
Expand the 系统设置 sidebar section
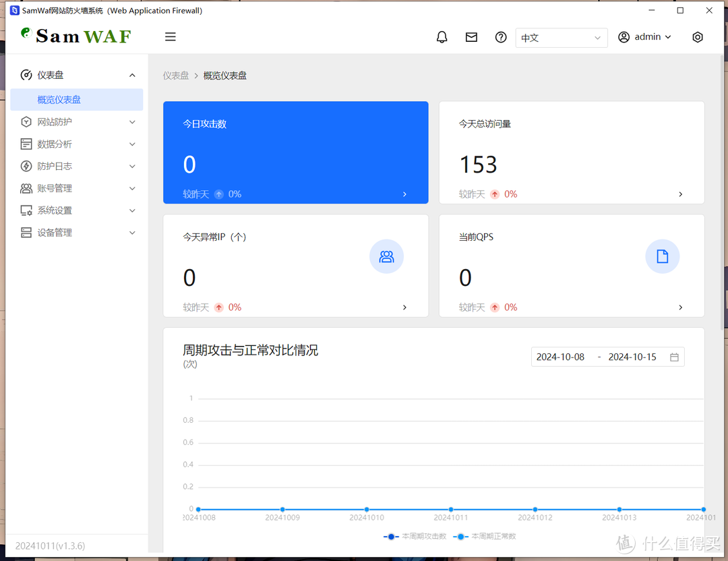[x=77, y=210]
